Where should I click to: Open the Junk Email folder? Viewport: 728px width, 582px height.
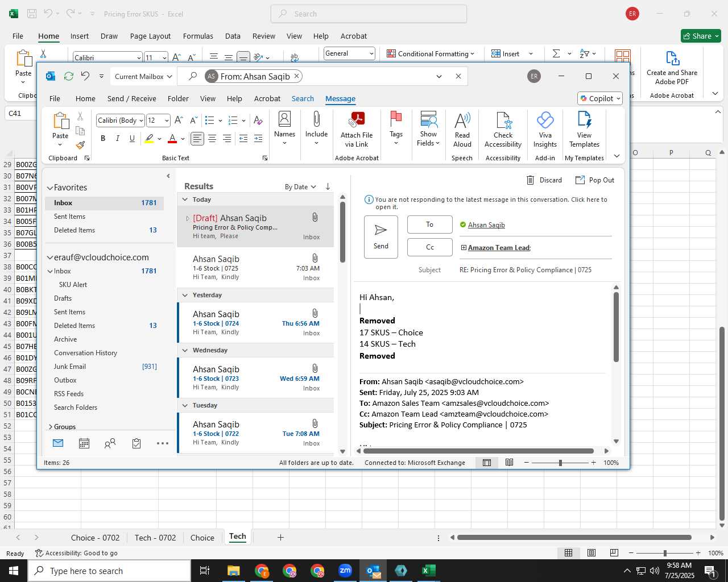point(70,367)
